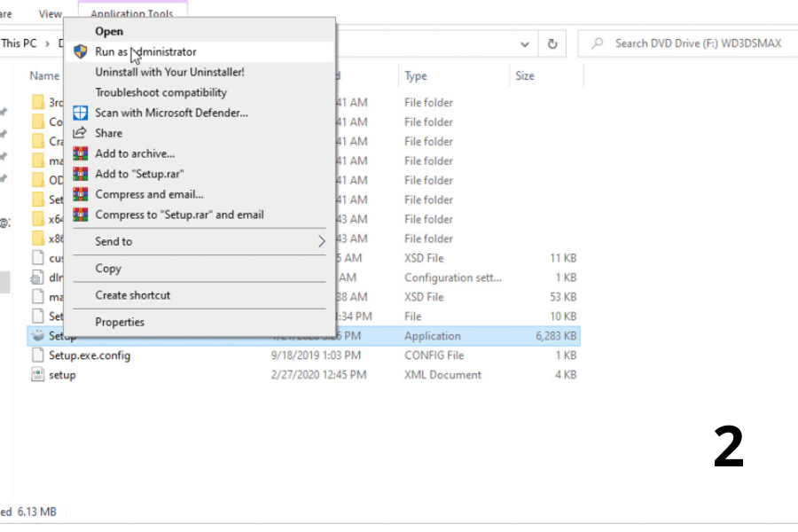This screenshot has width=798, height=532.
Task: Sort files by the Size column header
Action: [x=525, y=76]
